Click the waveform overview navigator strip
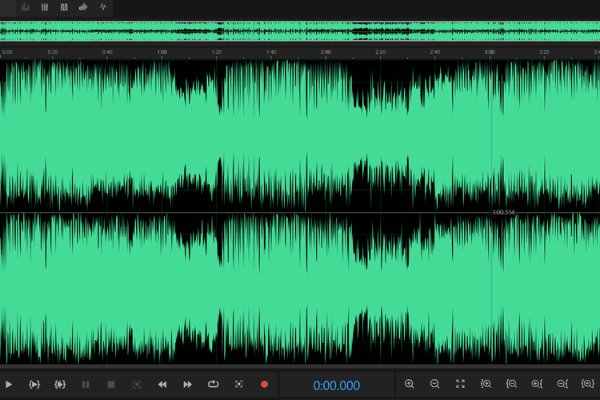 tap(300, 30)
